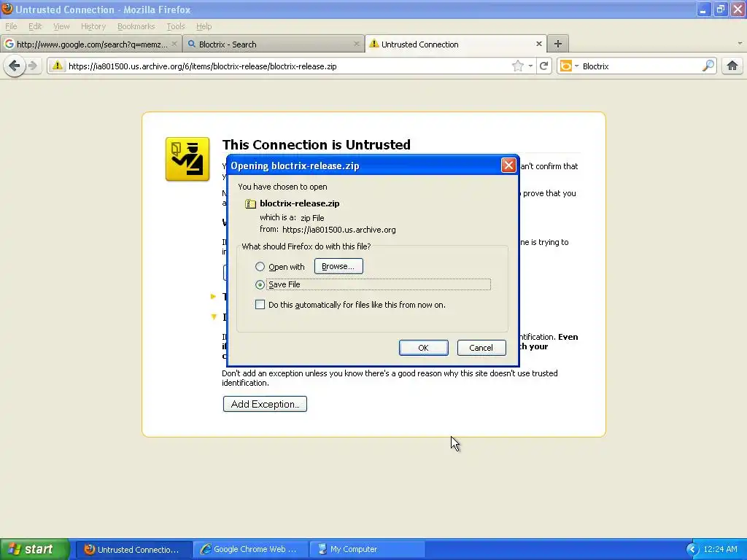
Task: Click the Forward navigation arrow
Action: 32,66
